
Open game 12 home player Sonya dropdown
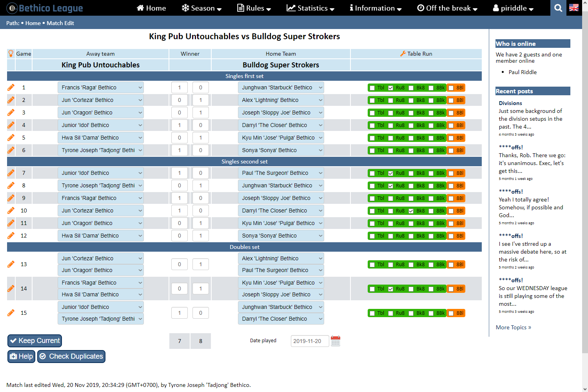point(281,236)
